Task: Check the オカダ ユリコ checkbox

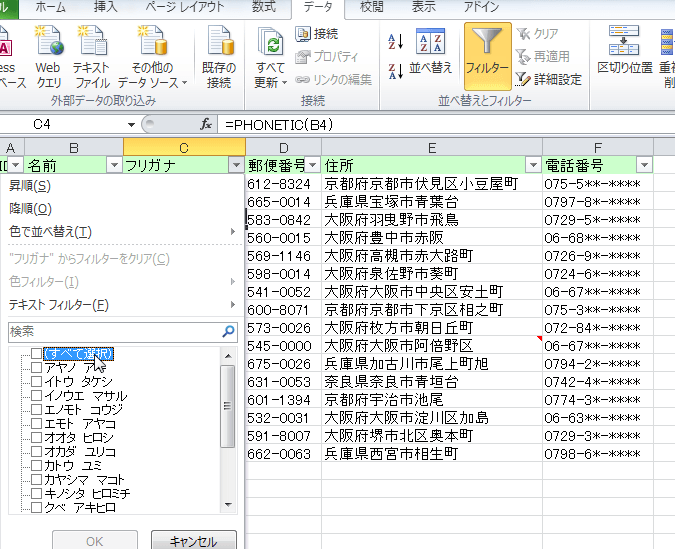Action: point(36,451)
